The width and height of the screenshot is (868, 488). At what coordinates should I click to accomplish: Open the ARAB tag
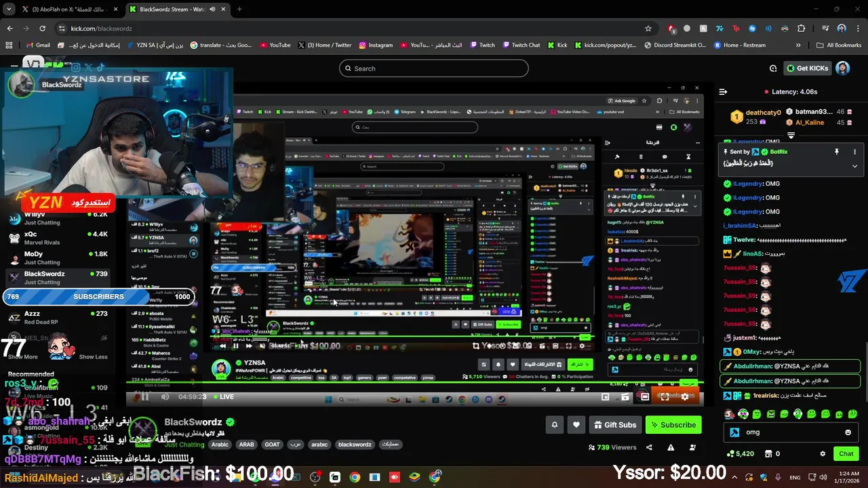246,445
